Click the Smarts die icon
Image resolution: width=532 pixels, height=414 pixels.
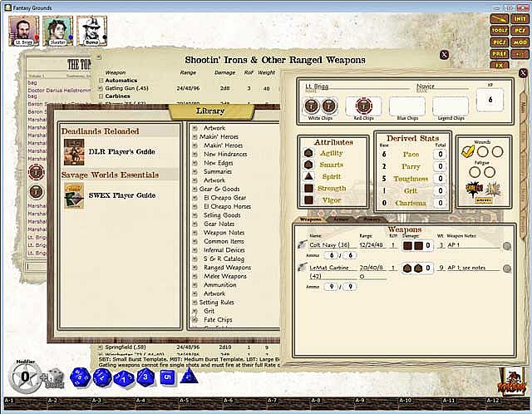(x=308, y=165)
